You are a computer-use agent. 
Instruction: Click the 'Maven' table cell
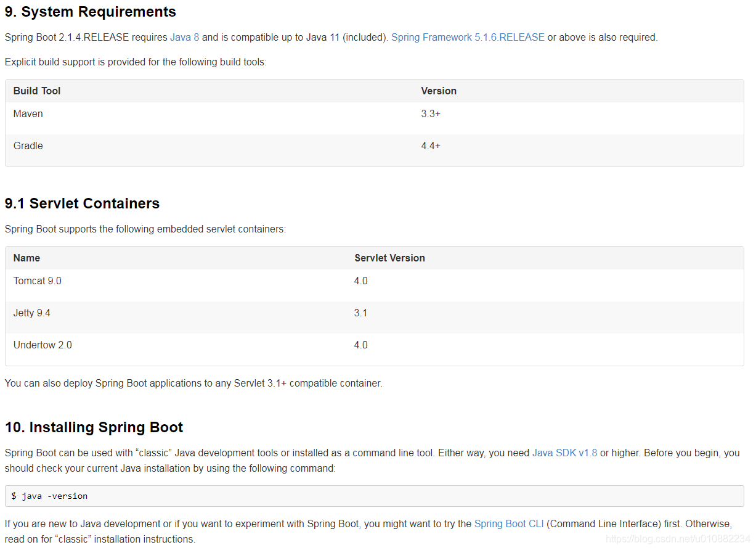[28, 113]
